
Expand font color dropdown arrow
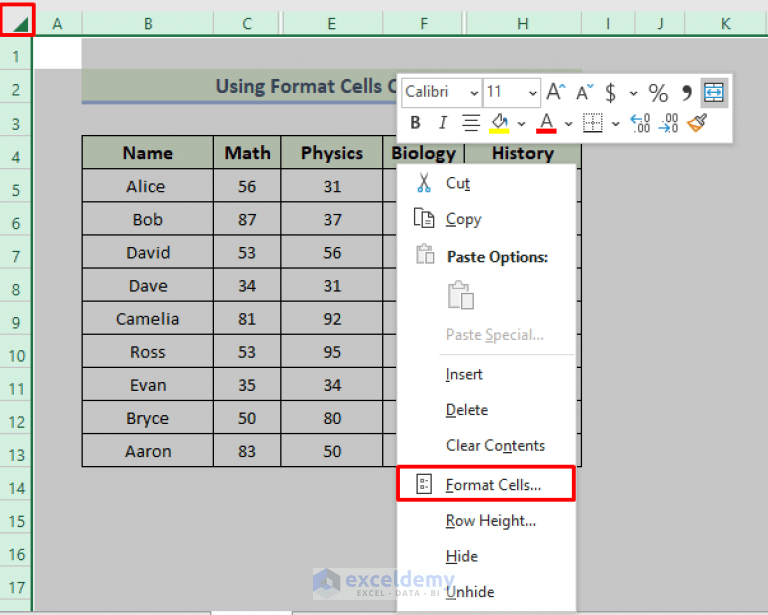[x=568, y=124]
